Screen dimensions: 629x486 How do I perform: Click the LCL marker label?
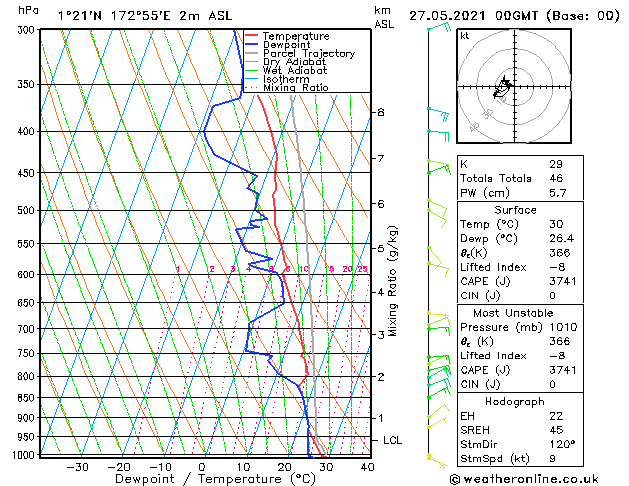tap(392, 440)
